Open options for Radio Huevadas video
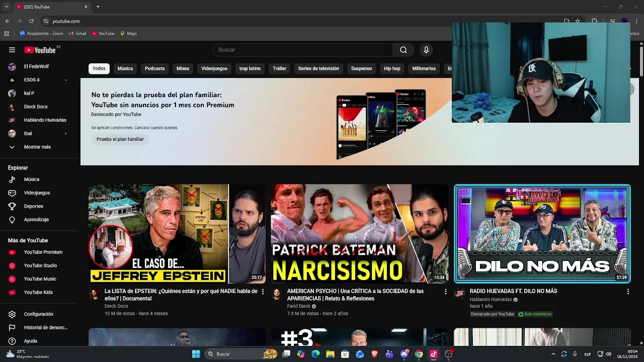The width and height of the screenshot is (644, 362). point(628,292)
